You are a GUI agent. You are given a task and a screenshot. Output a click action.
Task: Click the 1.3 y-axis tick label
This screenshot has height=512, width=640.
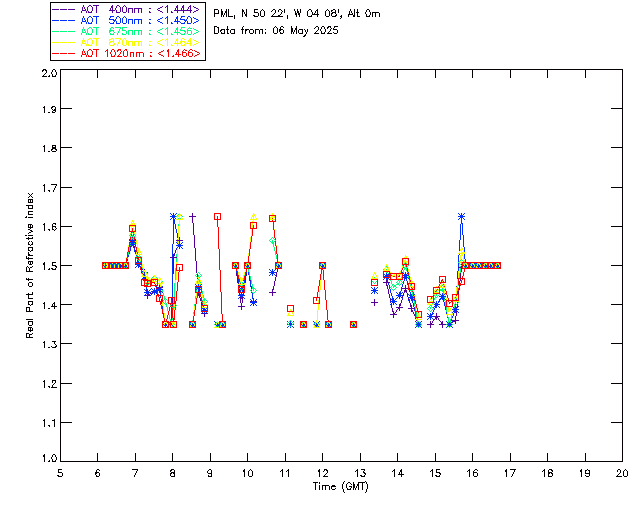click(x=49, y=344)
